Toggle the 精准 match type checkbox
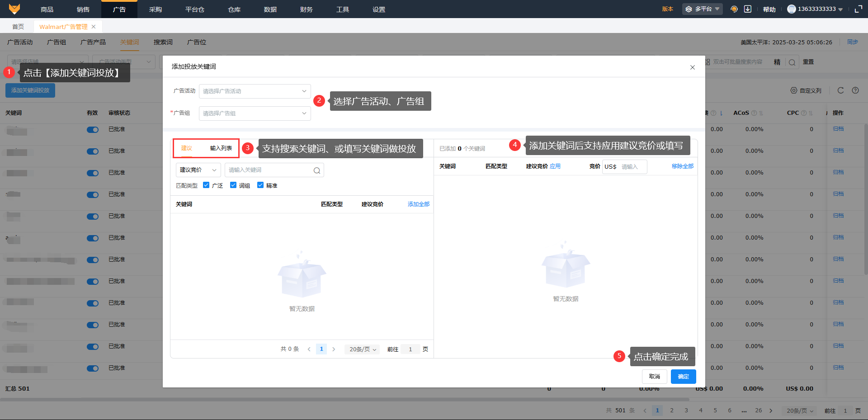 [260, 185]
